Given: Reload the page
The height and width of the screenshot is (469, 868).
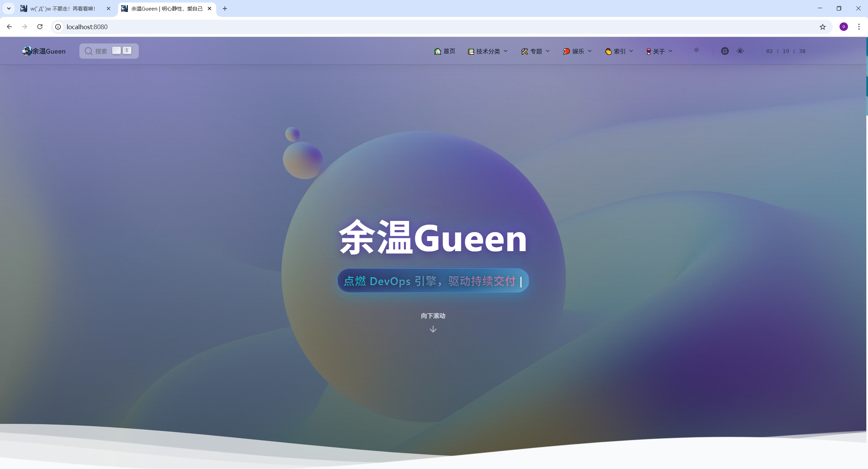Looking at the screenshot, I should coord(40,27).
